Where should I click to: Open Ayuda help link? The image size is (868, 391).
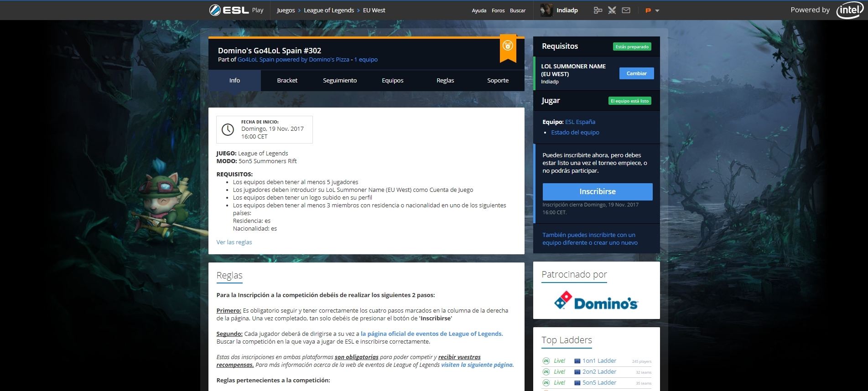(479, 10)
